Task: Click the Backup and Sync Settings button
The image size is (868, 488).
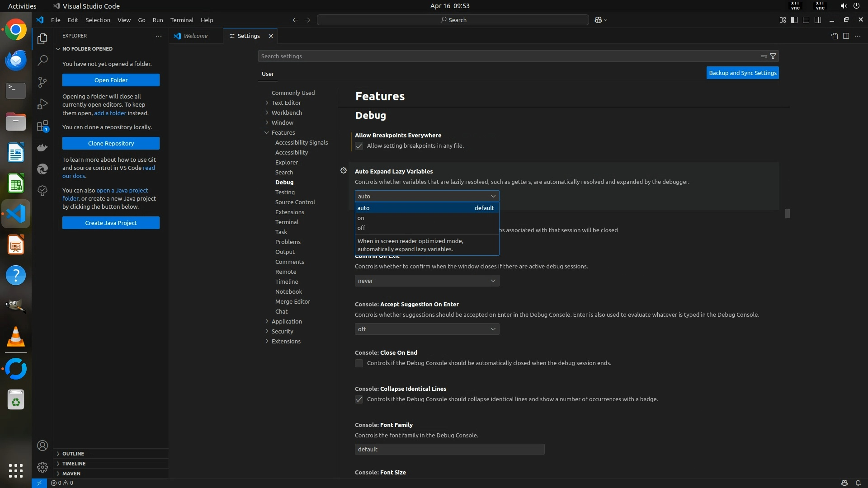Action: (x=742, y=73)
